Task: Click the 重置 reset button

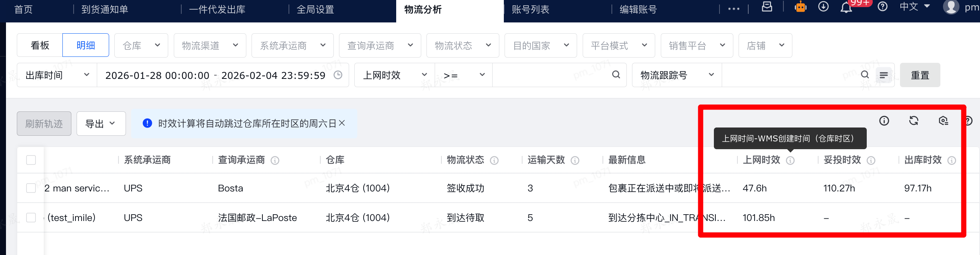Action: [x=919, y=76]
